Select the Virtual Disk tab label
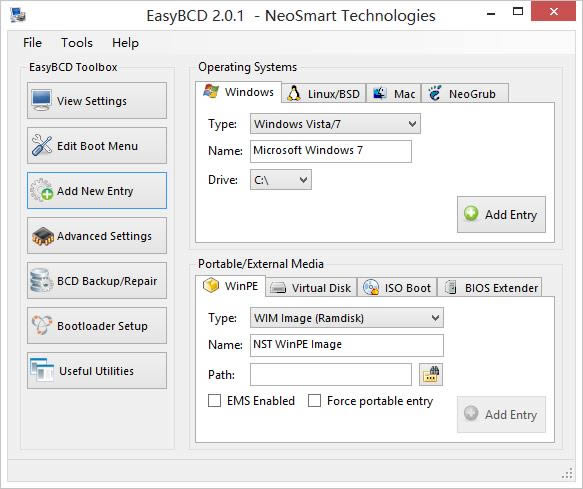The width and height of the screenshot is (583, 489). pyautogui.click(x=321, y=288)
